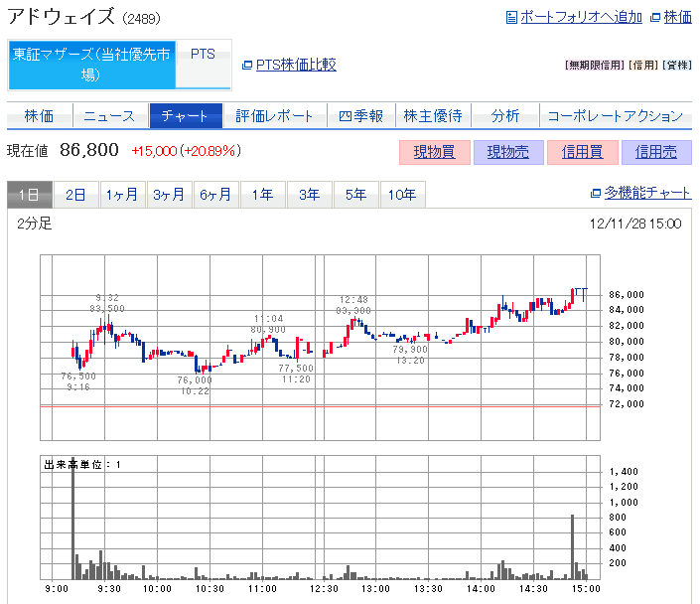
Task: Open the PTS株価比較 link
Action: (x=295, y=65)
